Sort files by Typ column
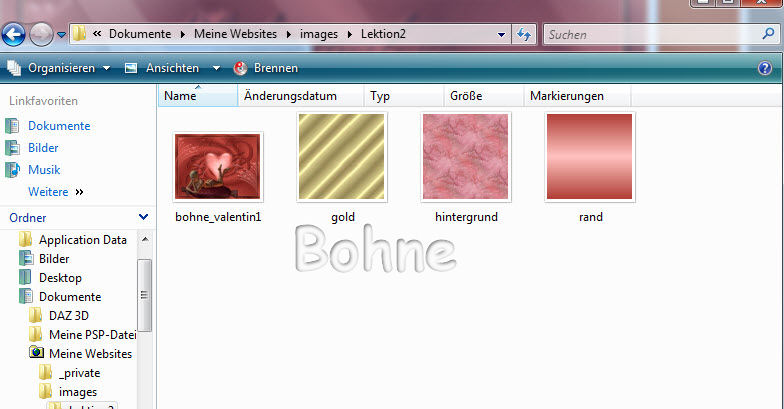Image resolution: width=784 pixels, height=409 pixels. pyautogui.click(x=380, y=97)
